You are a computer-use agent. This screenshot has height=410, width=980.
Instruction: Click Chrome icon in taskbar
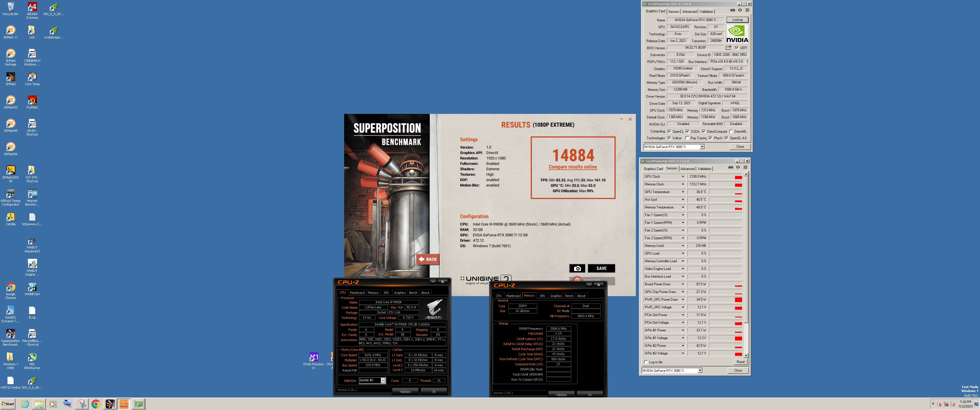point(96,404)
